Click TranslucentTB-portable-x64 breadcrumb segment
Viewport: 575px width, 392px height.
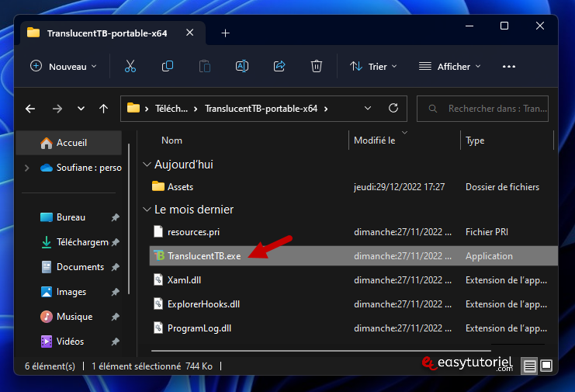click(261, 109)
